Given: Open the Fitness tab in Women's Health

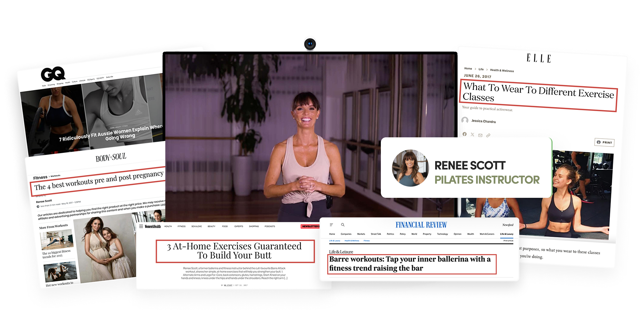Looking at the screenshot, I should tap(181, 226).
